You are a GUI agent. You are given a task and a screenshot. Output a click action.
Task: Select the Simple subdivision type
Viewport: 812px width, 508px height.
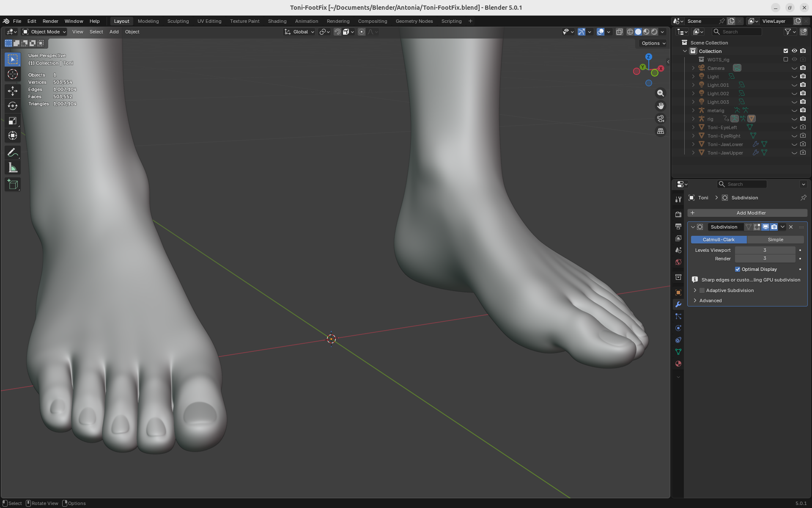[x=775, y=240]
